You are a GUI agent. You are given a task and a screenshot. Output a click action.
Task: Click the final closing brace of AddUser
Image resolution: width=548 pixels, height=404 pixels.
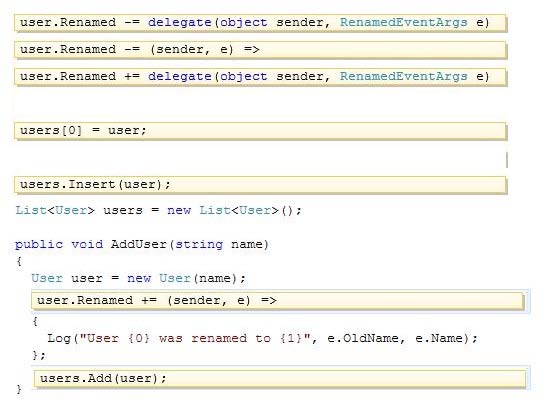pos(19,389)
